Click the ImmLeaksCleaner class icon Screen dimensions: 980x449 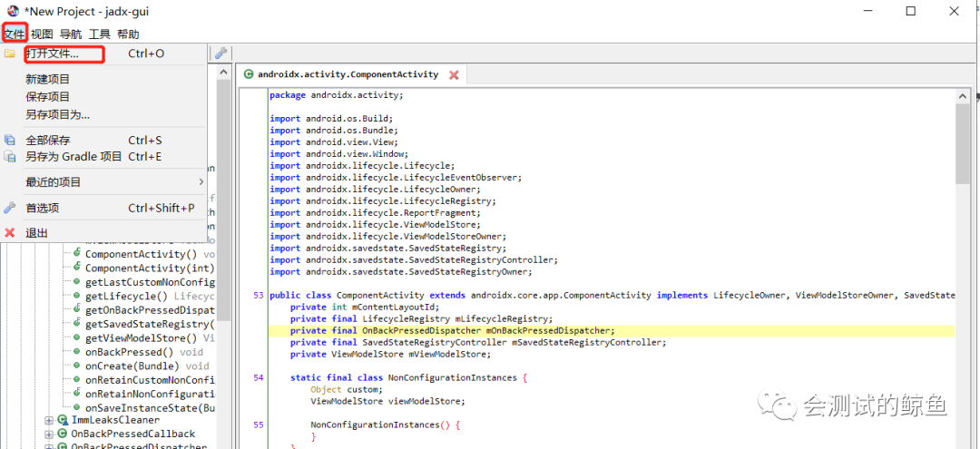(63, 420)
